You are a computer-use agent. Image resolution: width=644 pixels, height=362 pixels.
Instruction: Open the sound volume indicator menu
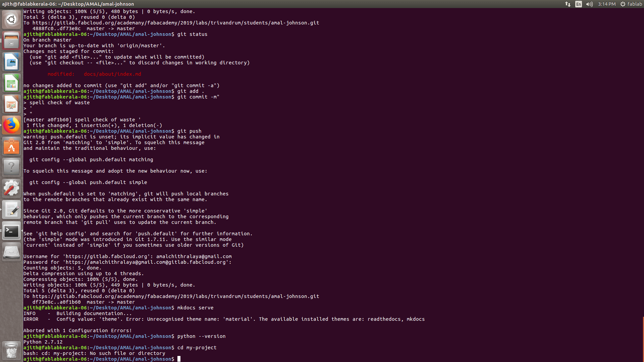(x=589, y=4)
